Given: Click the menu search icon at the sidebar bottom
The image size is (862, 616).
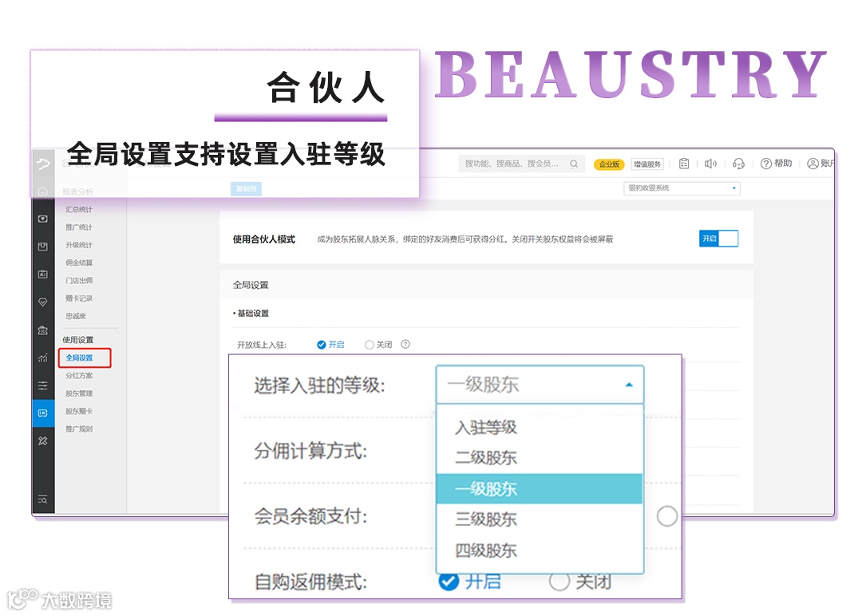Looking at the screenshot, I should click(43, 500).
